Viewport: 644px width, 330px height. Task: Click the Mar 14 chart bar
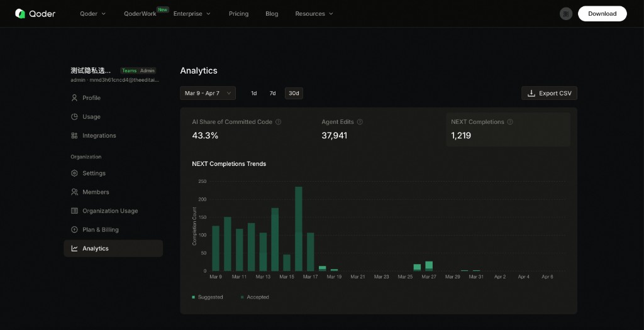tap(275, 239)
